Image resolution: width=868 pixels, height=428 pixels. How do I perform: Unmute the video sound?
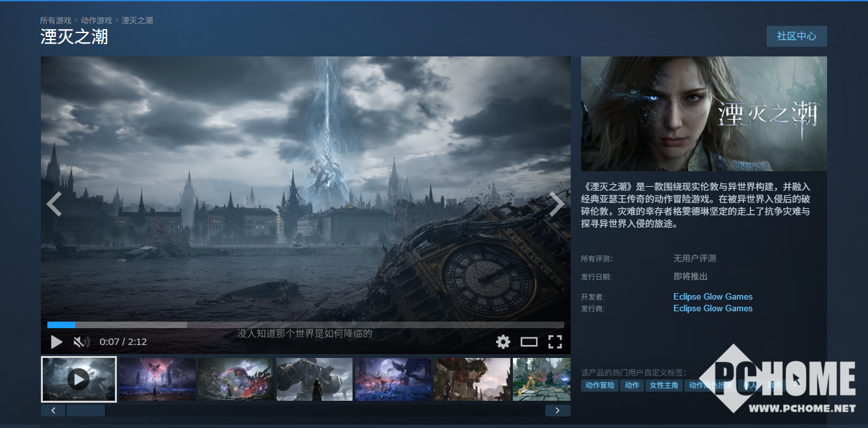click(x=81, y=342)
